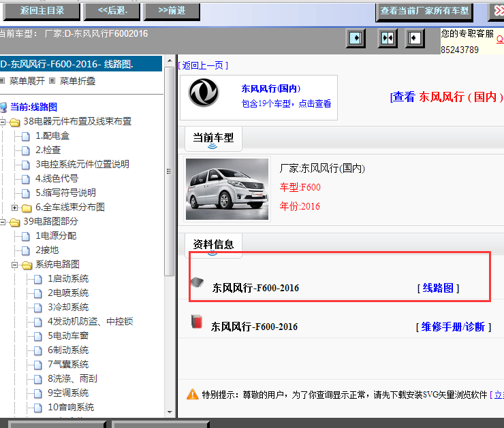This screenshot has width=504, height=428.
Task: Click the 查看 东风风行(国内) red link
Action: tap(447, 97)
